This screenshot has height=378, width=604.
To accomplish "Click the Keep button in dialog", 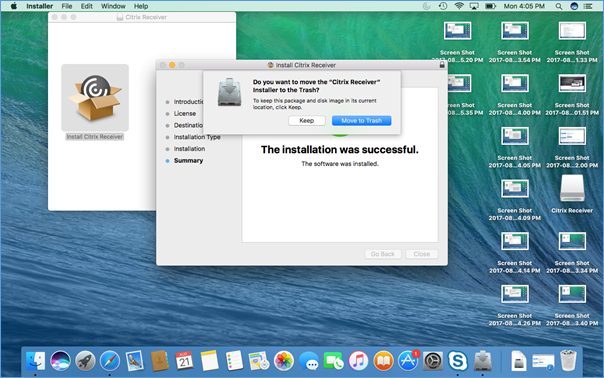I will click(x=307, y=121).
